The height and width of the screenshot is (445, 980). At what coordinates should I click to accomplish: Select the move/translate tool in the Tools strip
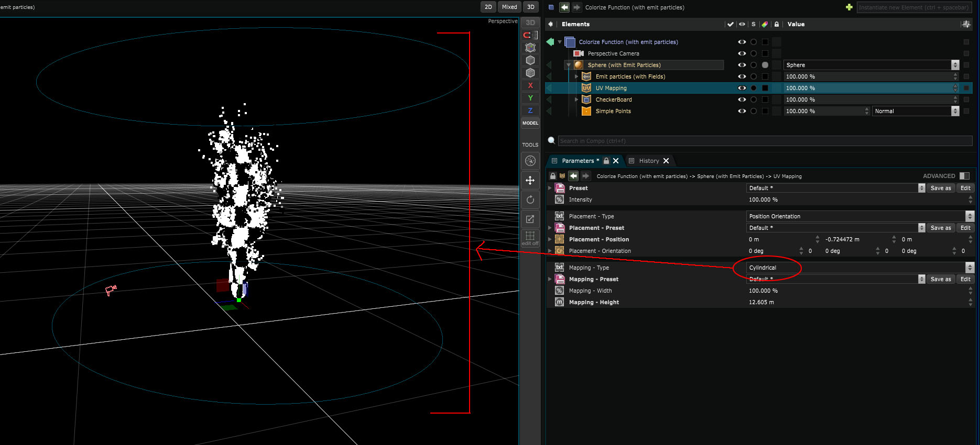(530, 181)
